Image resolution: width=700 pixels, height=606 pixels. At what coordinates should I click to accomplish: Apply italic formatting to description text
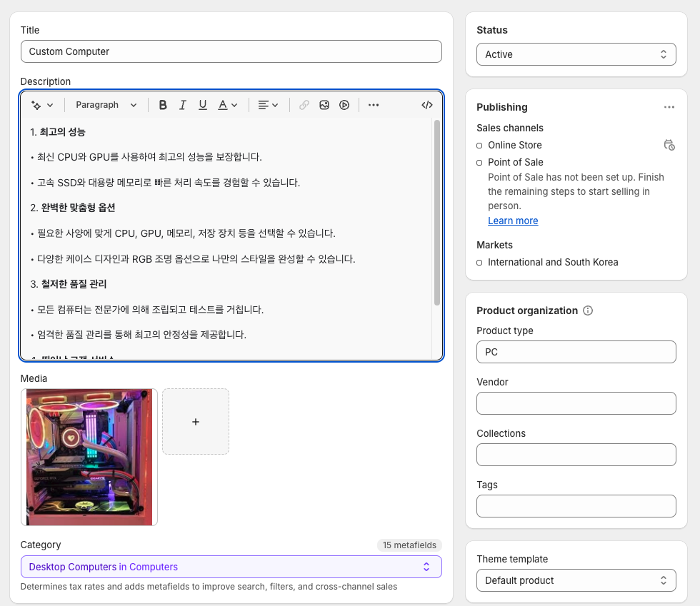(183, 105)
